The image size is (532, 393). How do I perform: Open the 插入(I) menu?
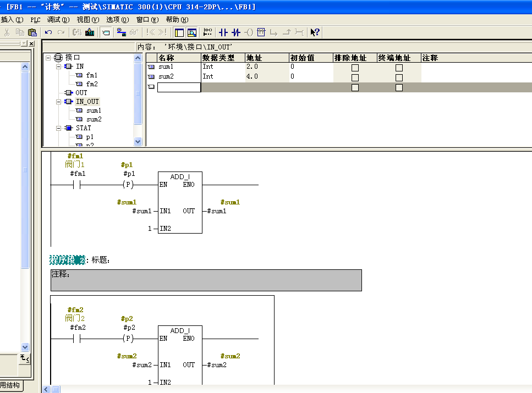point(12,20)
